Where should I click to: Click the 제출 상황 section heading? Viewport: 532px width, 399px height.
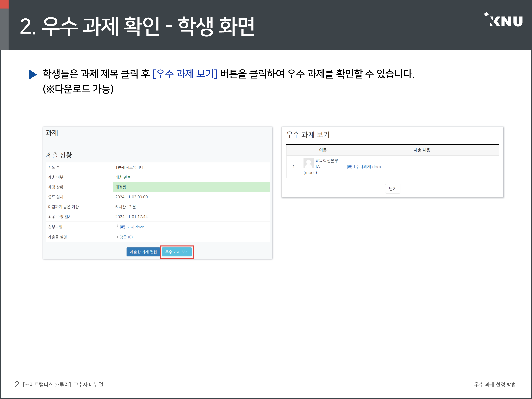[59, 155]
